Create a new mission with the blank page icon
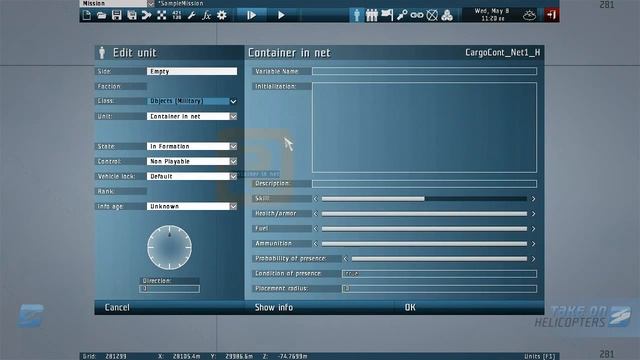 tap(87, 16)
